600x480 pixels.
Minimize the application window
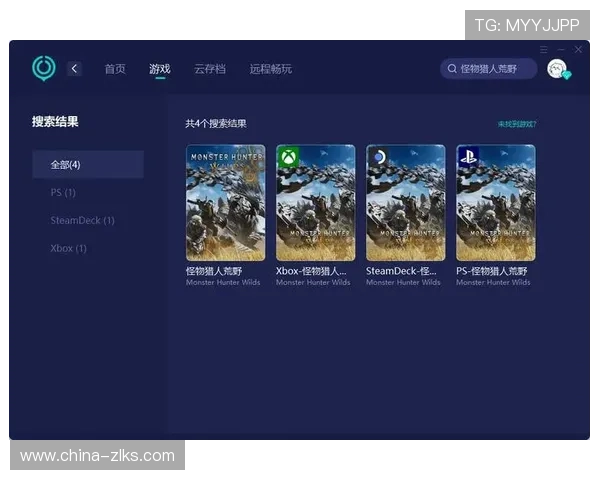pyautogui.click(x=561, y=50)
